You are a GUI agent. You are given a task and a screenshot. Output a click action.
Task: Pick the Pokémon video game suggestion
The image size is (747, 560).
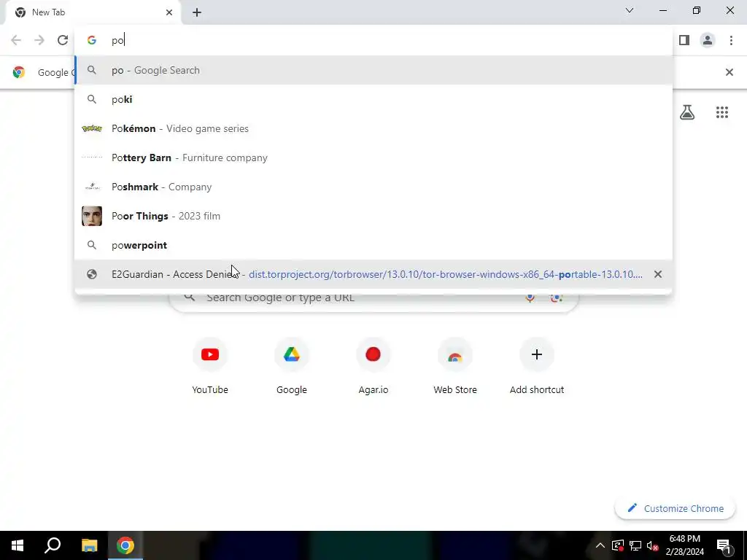click(x=373, y=128)
